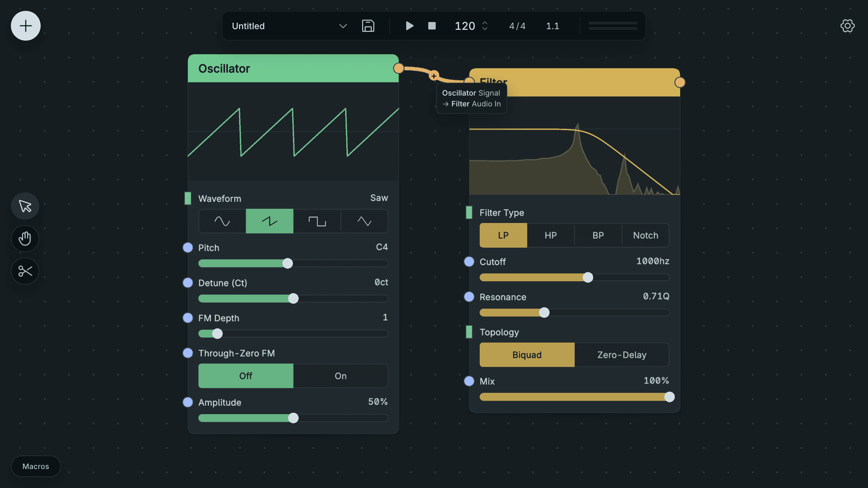Click the 4/4 time signature
The image size is (868, 488).
click(x=517, y=26)
